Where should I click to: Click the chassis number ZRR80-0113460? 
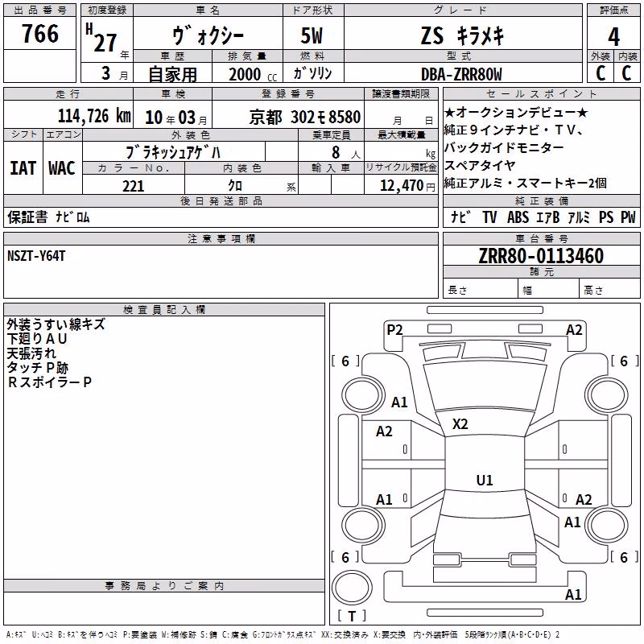[x=541, y=256]
